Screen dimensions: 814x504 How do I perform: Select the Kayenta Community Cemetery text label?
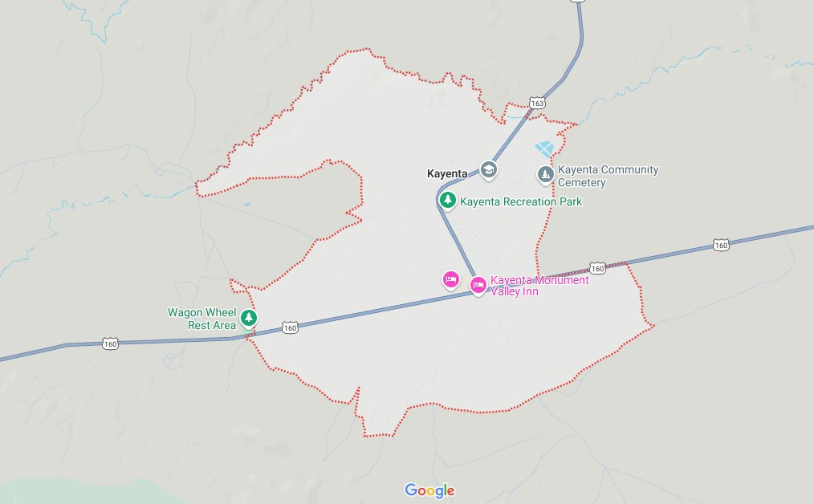tap(608, 176)
